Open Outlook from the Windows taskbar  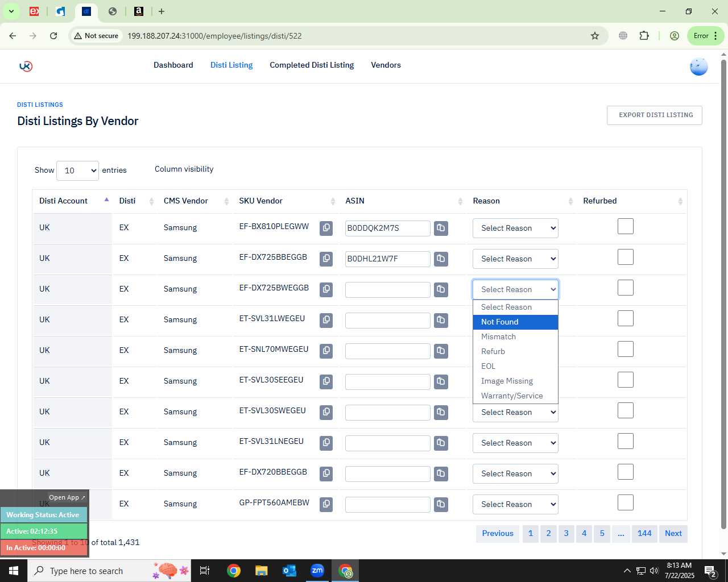pyautogui.click(x=289, y=571)
